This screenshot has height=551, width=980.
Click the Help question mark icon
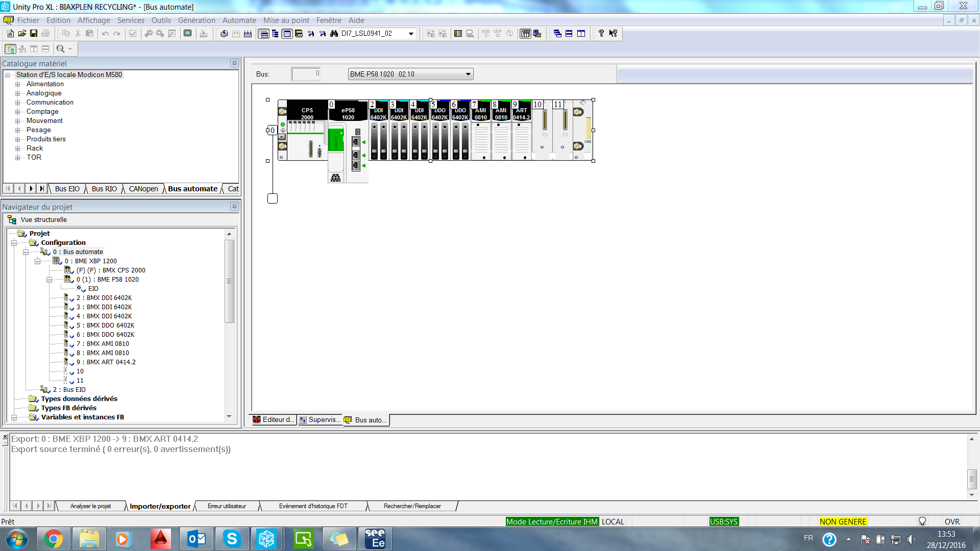pos(601,34)
